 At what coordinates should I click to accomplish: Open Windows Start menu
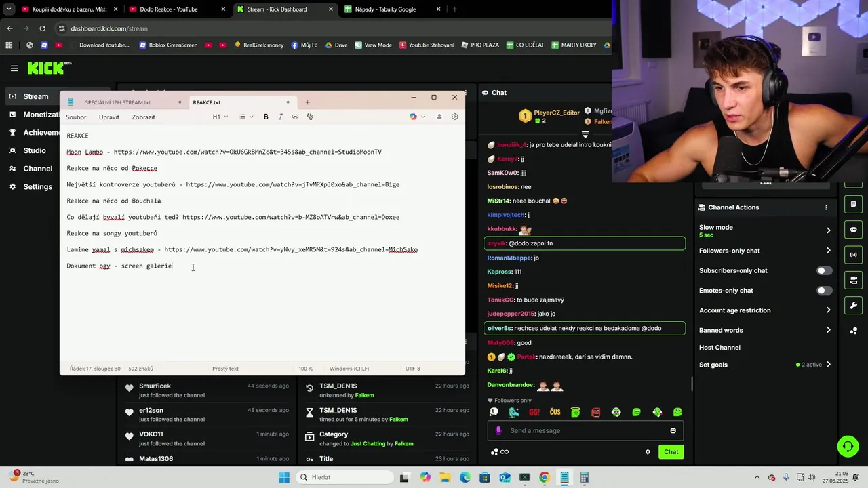tap(284, 477)
